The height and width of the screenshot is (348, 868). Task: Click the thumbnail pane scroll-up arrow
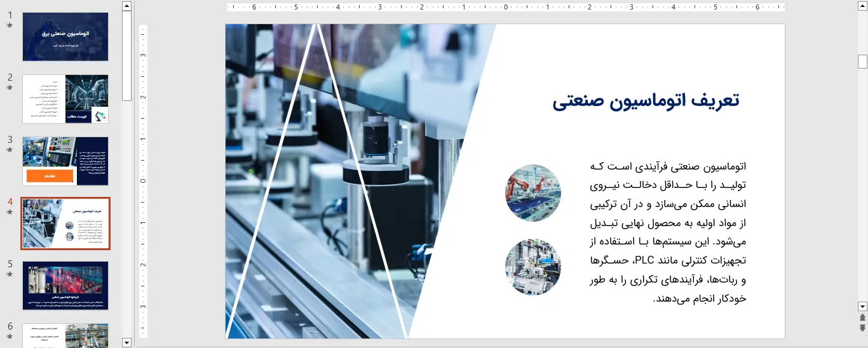click(x=126, y=6)
